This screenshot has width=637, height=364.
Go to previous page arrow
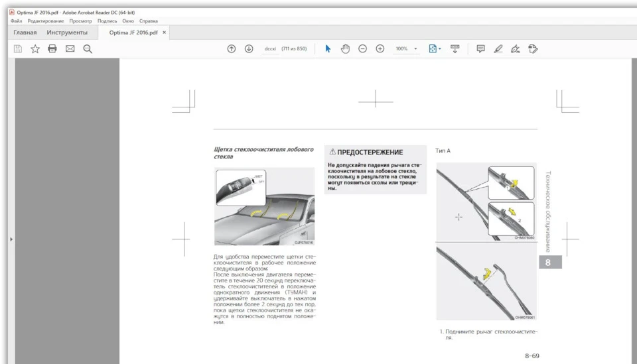232,48
